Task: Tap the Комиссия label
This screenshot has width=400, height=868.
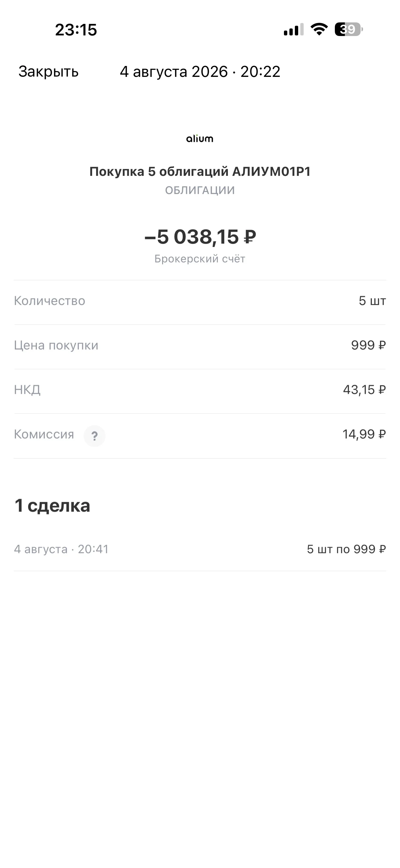Action: click(44, 434)
